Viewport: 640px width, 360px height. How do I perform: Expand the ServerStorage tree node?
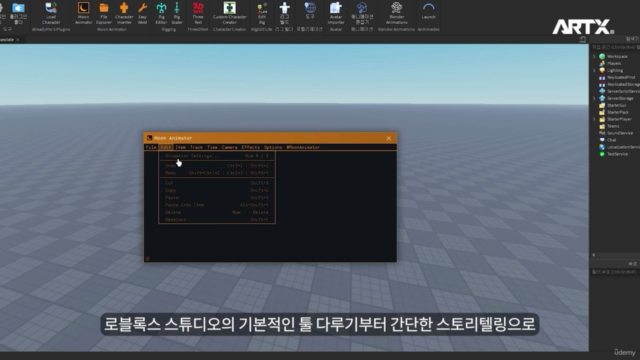(594, 98)
